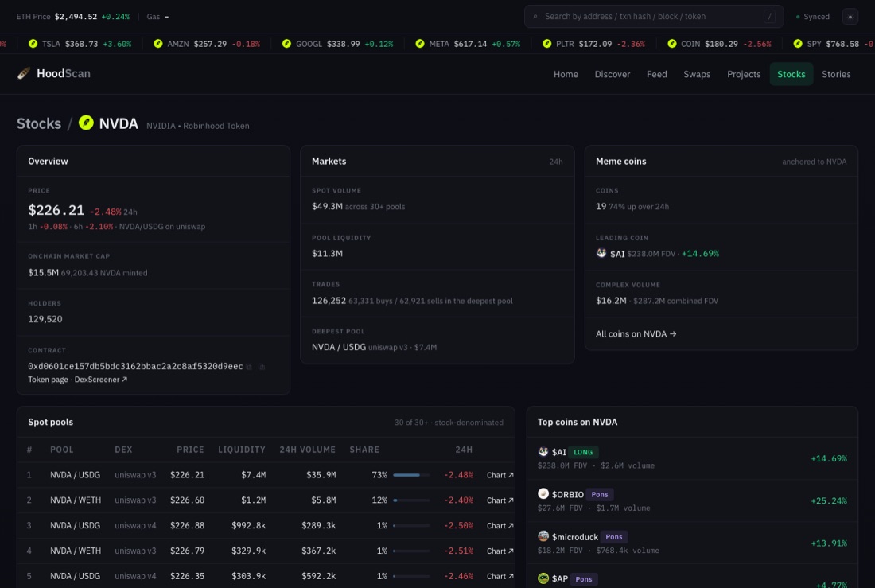Click the NVDA token icon in page heading
Viewport: 875px width, 588px height.
click(86, 123)
